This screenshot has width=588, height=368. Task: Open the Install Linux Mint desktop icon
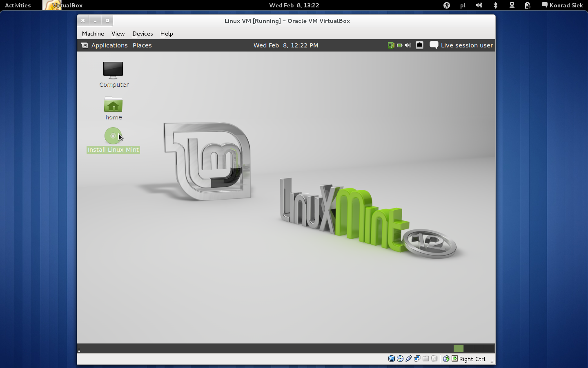click(113, 140)
